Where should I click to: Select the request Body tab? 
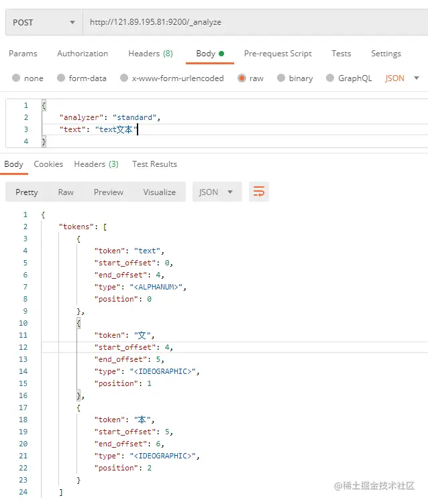210,54
